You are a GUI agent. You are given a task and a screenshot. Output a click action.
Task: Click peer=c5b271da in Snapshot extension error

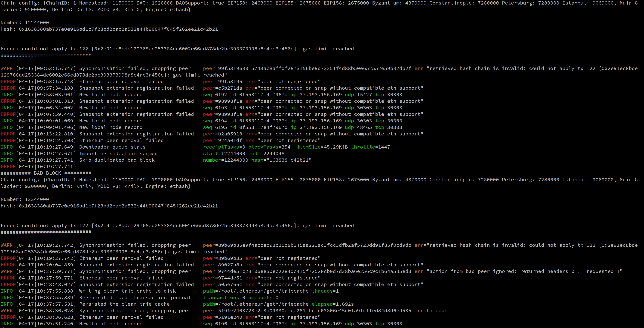pyautogui.click(x=222, y=88)
